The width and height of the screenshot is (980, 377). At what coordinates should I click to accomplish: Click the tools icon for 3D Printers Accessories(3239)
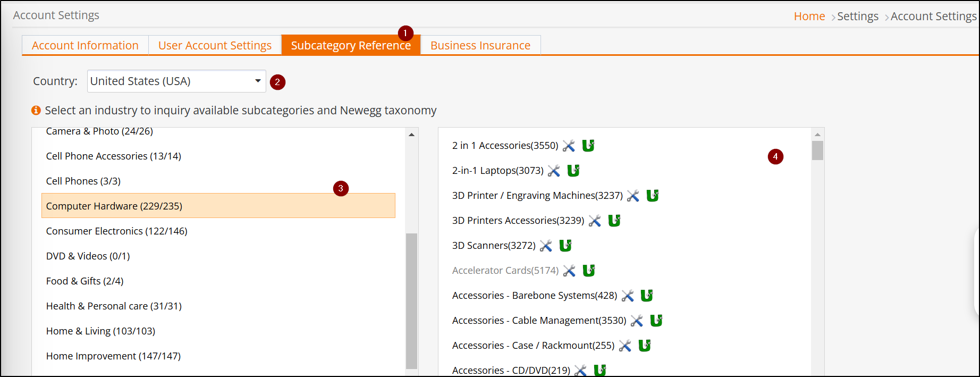tap(595, 221)
